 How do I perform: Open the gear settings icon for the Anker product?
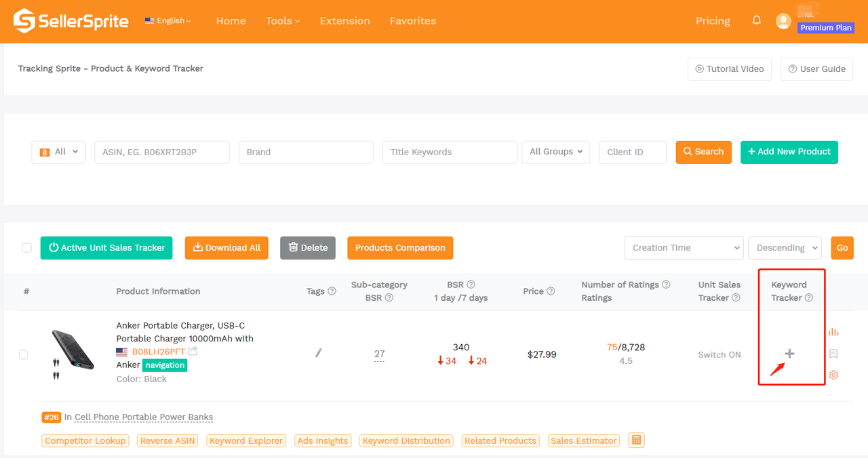pos(833,375)
